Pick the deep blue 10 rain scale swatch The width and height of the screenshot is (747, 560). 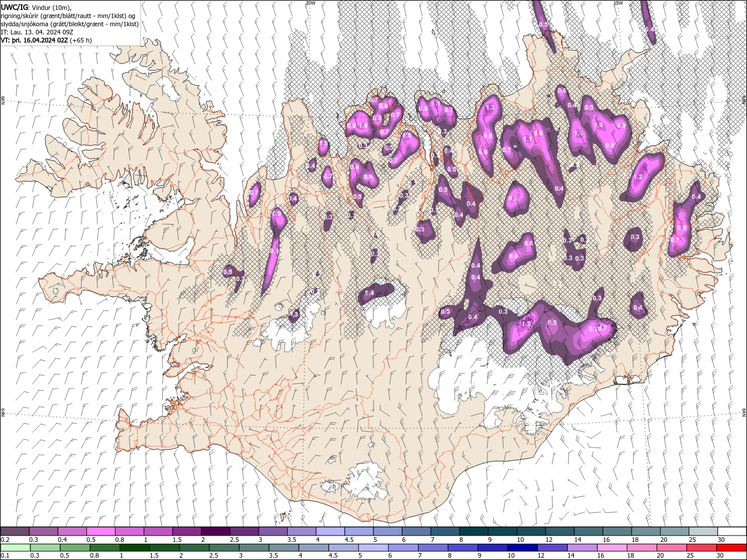523,548
